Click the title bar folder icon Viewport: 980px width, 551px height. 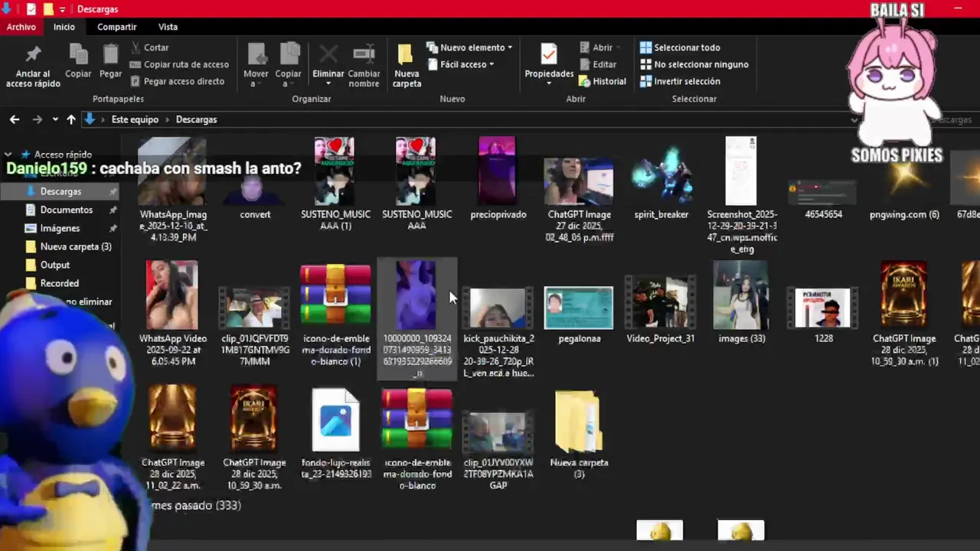pos(48,9)
